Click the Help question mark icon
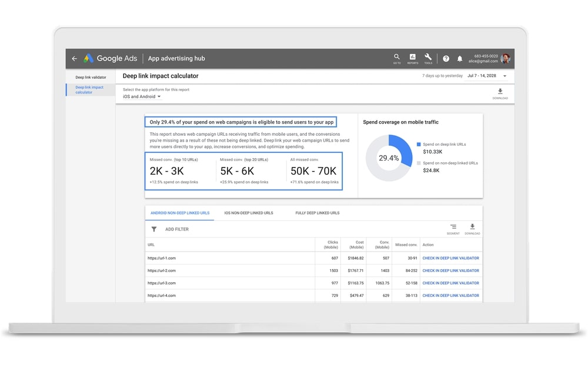The height and width of the screenshot is (365, 588). point(446,59)
